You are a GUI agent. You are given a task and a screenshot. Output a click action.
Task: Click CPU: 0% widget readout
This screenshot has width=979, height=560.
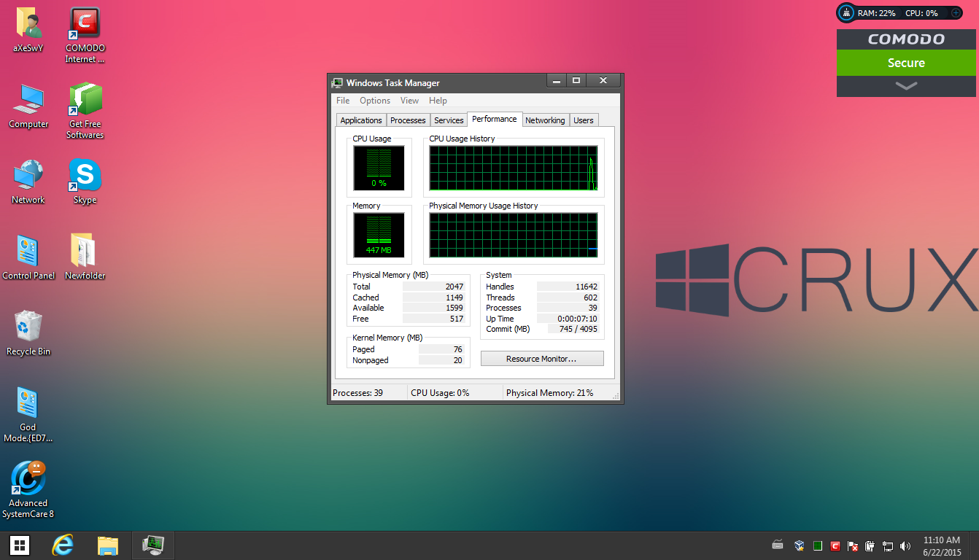click(x=921, y=13)
